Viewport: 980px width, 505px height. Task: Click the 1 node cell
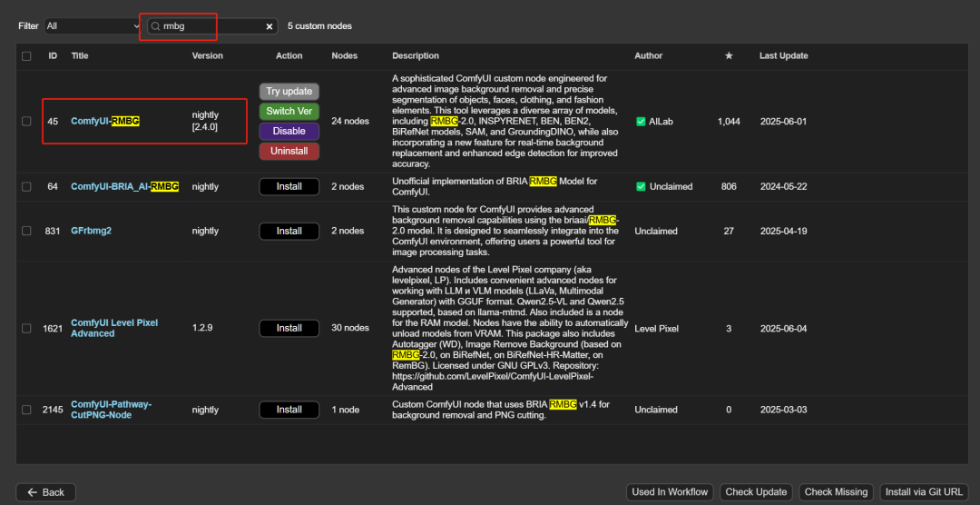point(346,410)
